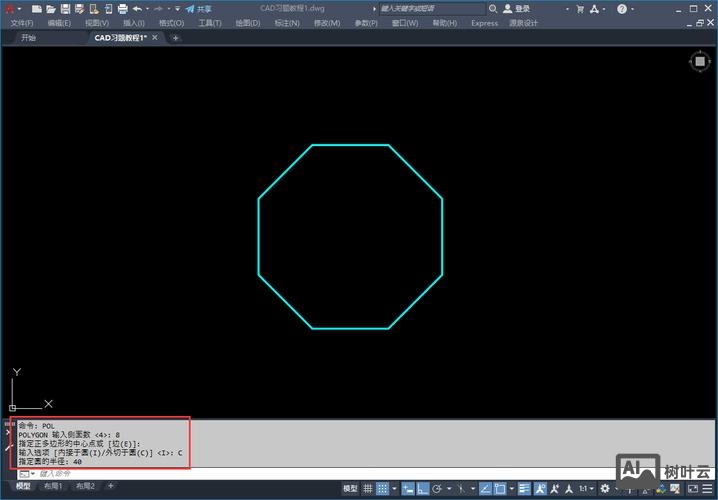
Task: Add a new drawing tab with plus button
Action: click(x=176, y=38)
